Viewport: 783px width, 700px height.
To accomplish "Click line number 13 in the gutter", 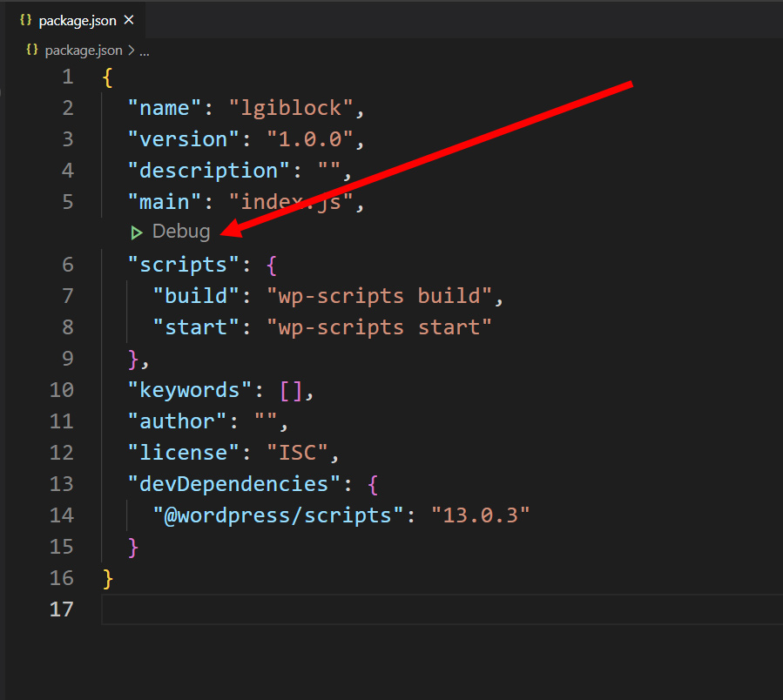I will [x=62, y=484].
